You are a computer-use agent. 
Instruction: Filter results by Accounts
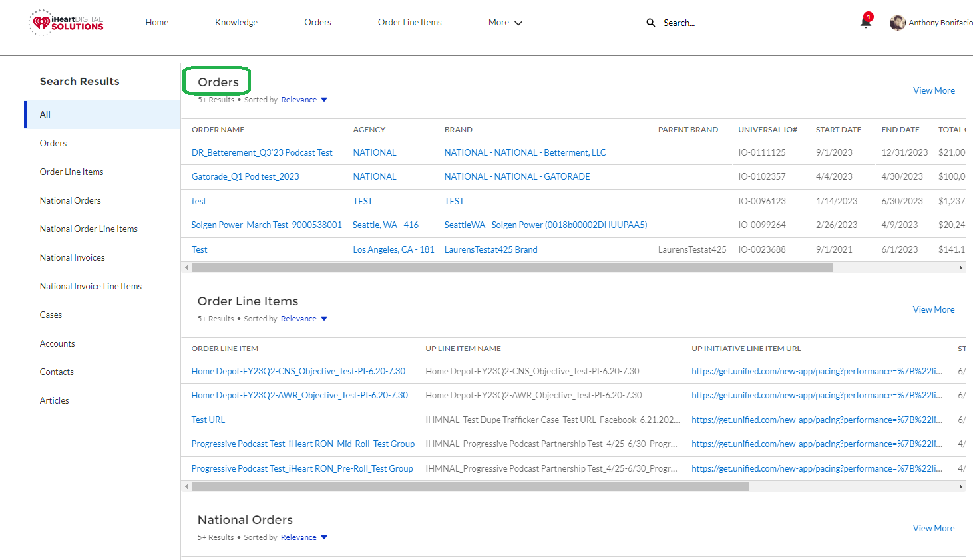pyautogui.click(x=57, y=343)
